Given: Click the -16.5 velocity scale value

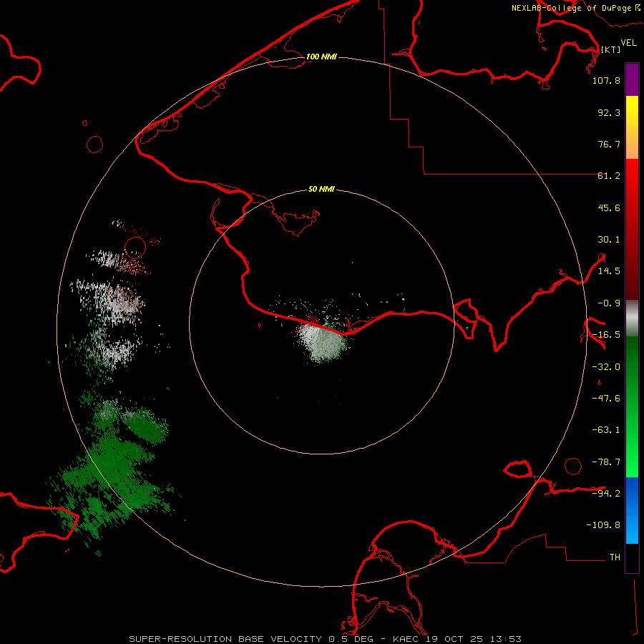Looking at the screenshot, I should coord(606,335).
